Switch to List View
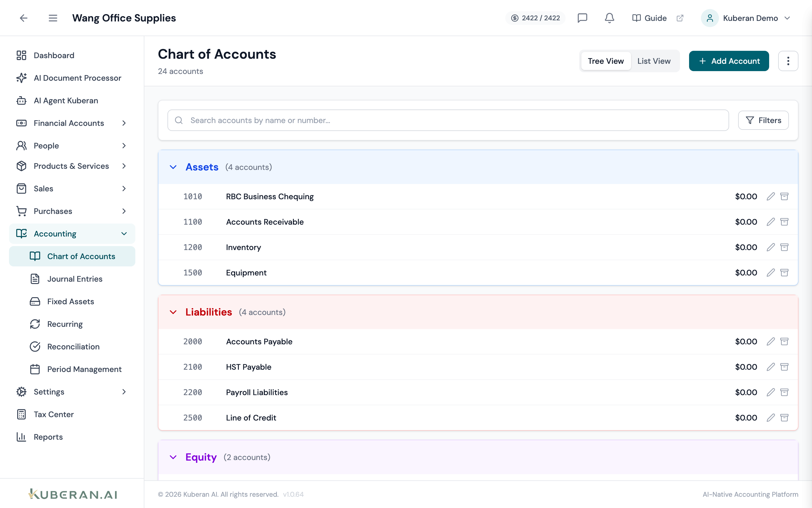812x508 pixels. click(x=654, y=61)
